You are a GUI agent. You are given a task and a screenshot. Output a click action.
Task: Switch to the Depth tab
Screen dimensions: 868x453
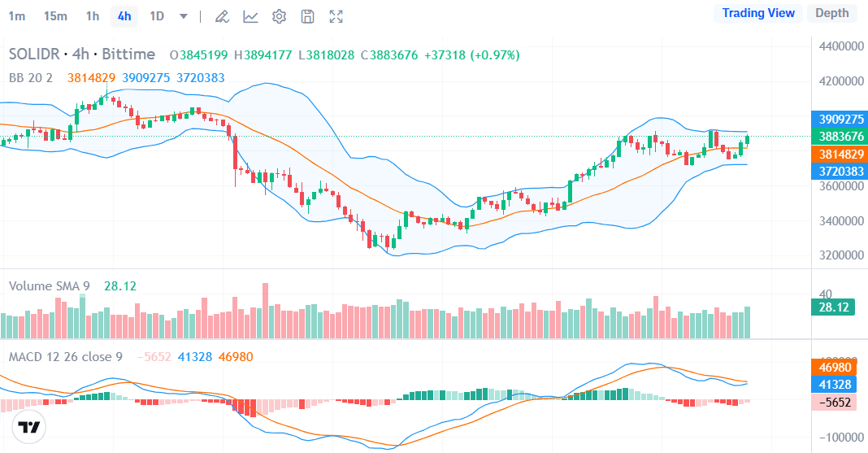click(831, 13)
